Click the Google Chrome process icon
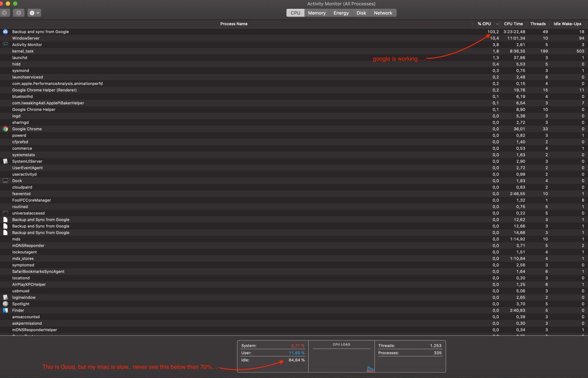This screenshot has height=378, width=588. (5, 129)
